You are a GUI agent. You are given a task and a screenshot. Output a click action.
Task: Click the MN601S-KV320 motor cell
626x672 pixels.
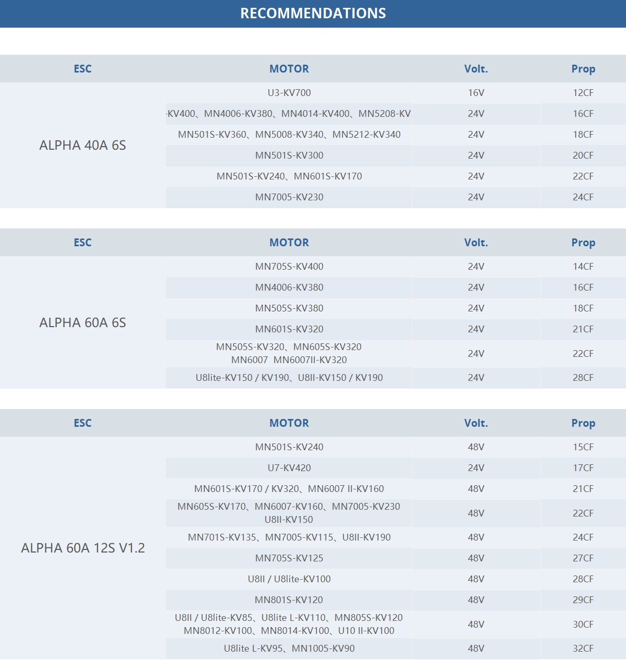pyautogui.click(x=289, y=329)
